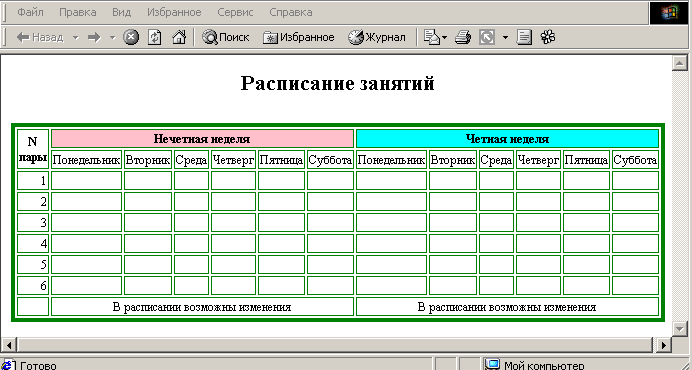The width and height of the screenshot is (692, 370).
Task: Open the Правка menu
Action: pyautogui.click(x=78, y=12)
